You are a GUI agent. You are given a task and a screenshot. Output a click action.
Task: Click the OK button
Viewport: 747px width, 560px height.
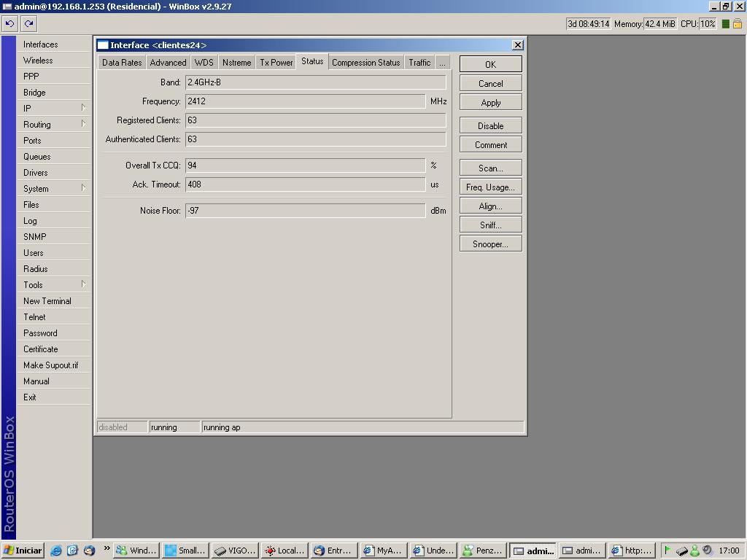491,64
